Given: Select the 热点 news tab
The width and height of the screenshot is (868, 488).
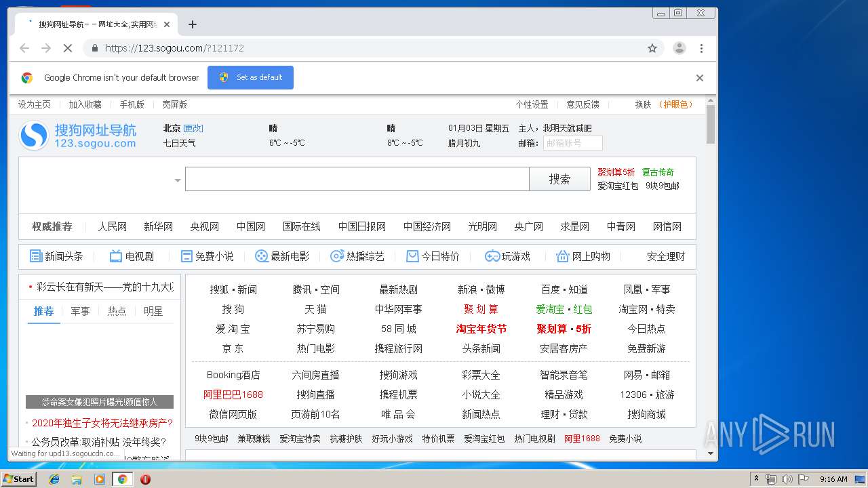Looking at the screenshot, I should (x=117, y=311).
